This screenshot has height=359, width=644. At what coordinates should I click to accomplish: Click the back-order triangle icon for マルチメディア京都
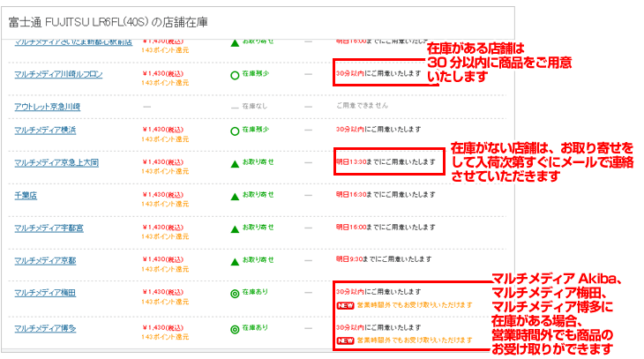click(235, 262)
